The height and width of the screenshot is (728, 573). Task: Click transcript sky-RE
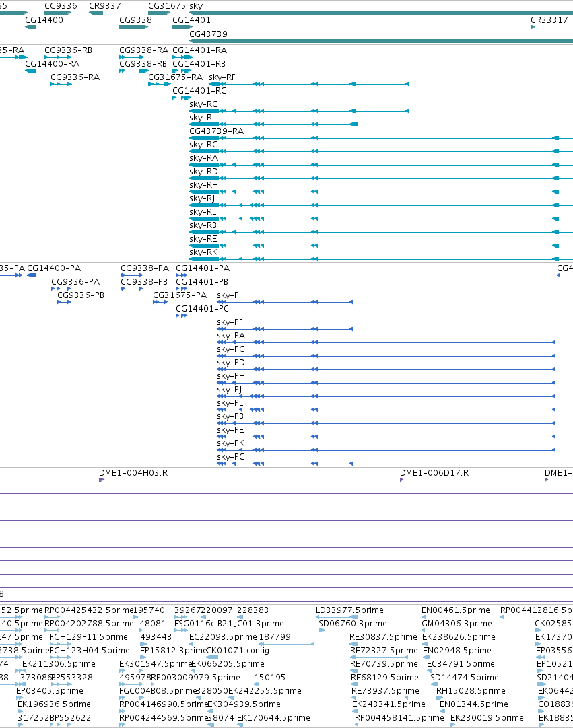point(203,239)
